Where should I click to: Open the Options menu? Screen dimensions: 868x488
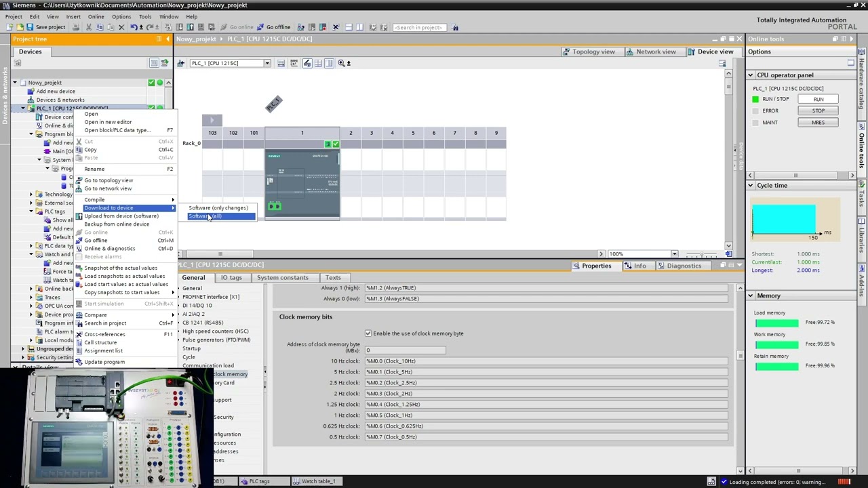(x=121, y=16)
